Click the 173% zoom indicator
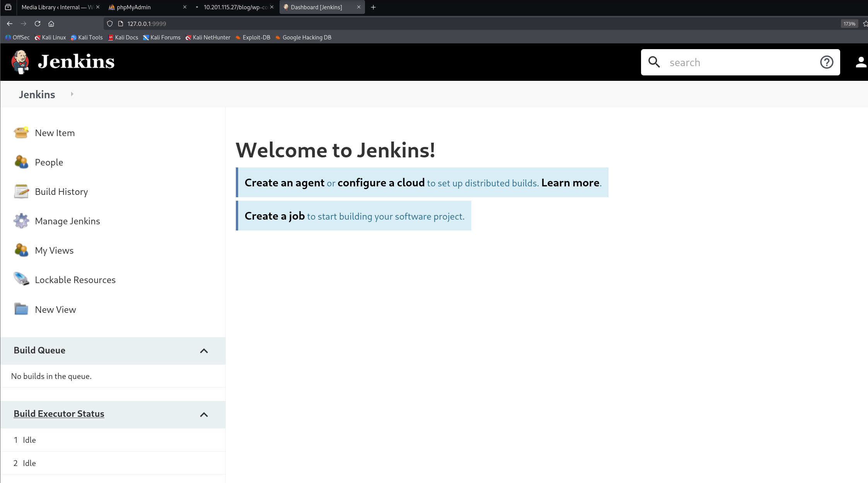Image resolution: width=868 pixels, height=483 pixels. pyautogui.click(x=849, y=24)
